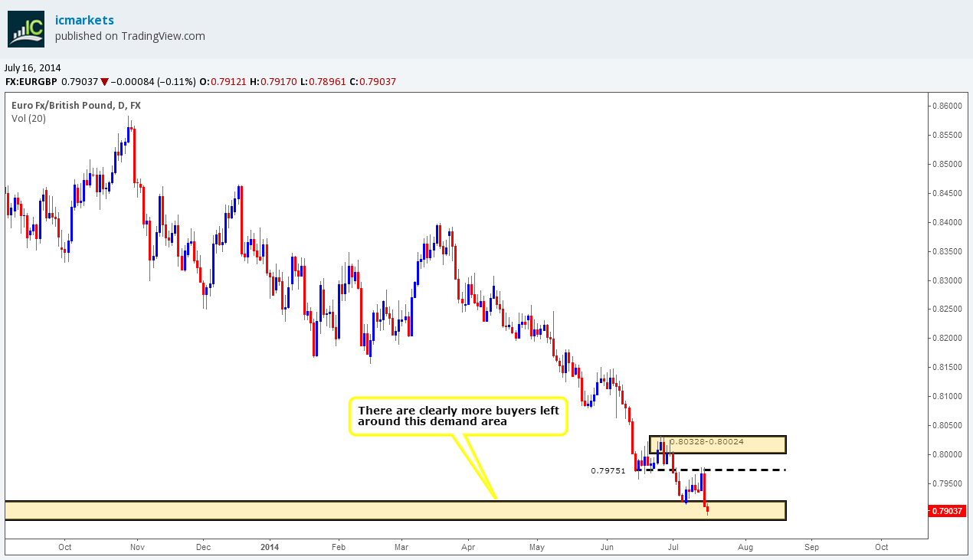Click 'published on TradingView.com' text

[130, 36]
